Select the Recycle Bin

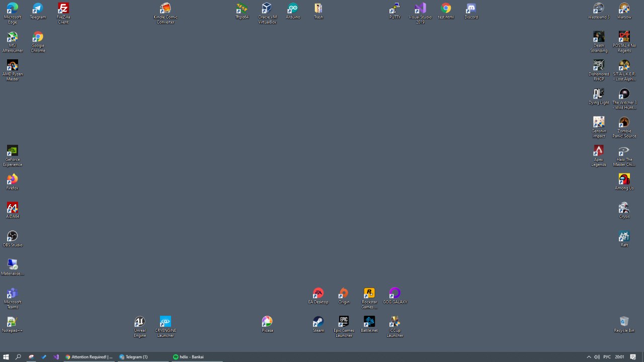tap(624, 324)
